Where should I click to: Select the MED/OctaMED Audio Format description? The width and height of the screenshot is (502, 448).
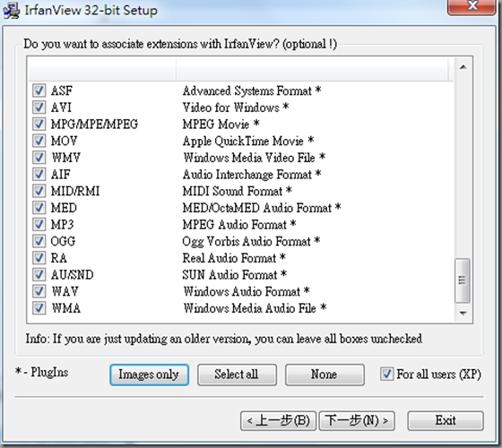click(x=262, y=208)
